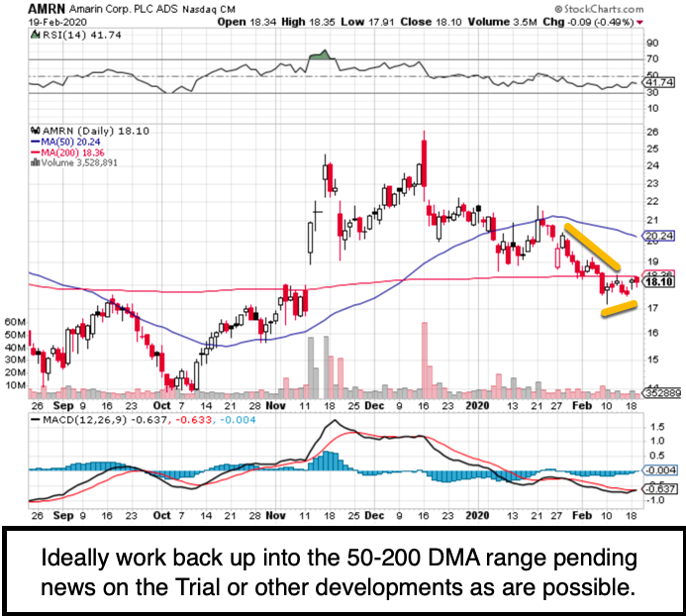Screen dimensions: 686x616
Task: Click the 41.74 RSI value tag
Action: [659, 82]
